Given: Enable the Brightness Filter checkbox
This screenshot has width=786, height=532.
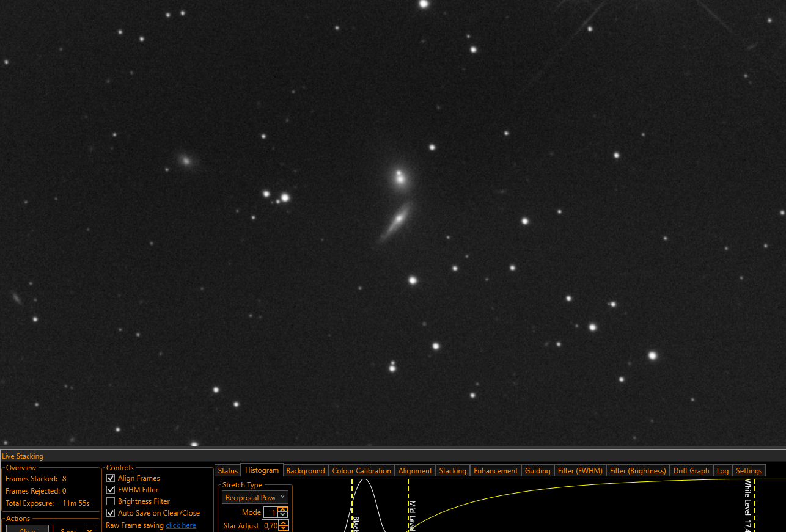Looking at the screenshot, I should point(111,501).
